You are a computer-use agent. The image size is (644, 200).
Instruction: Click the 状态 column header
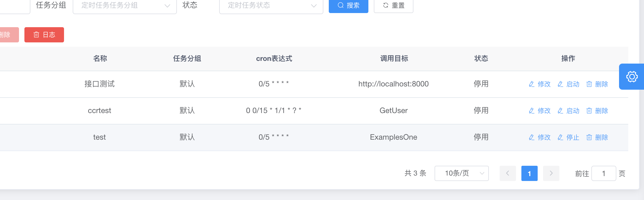pos(481,58)
